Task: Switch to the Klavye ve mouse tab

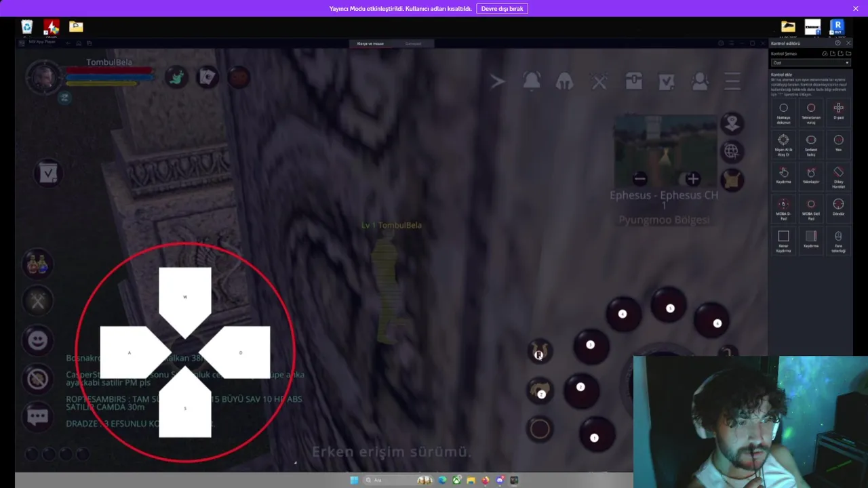Action: (370, 43)
